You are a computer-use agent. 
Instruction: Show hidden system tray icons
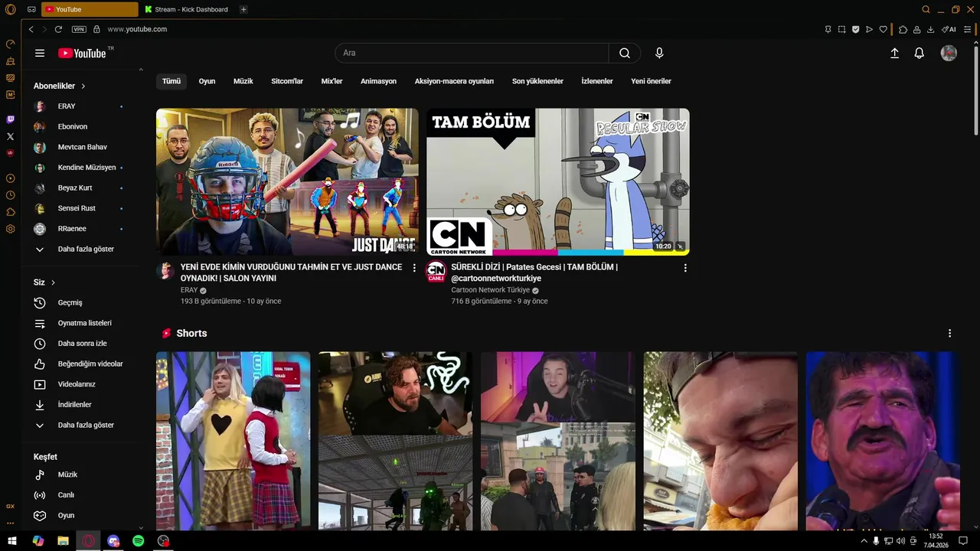click(x=864, y=541)
